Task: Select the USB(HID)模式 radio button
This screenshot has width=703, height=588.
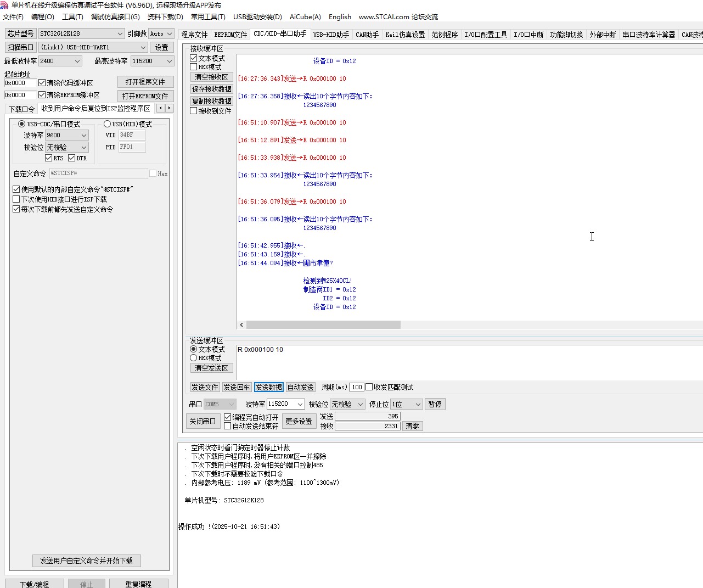Action: 108,124
